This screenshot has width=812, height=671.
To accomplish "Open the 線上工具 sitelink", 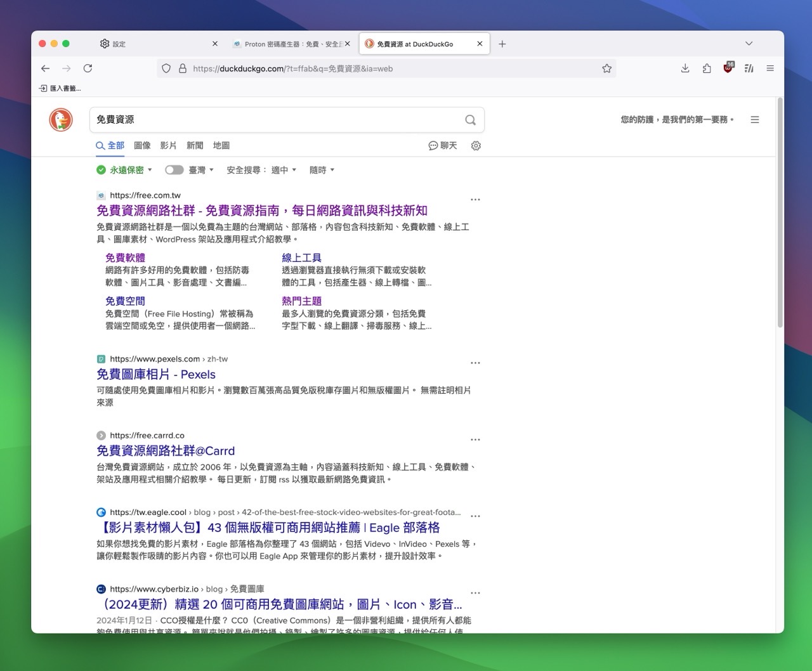I will coord(301,257).
